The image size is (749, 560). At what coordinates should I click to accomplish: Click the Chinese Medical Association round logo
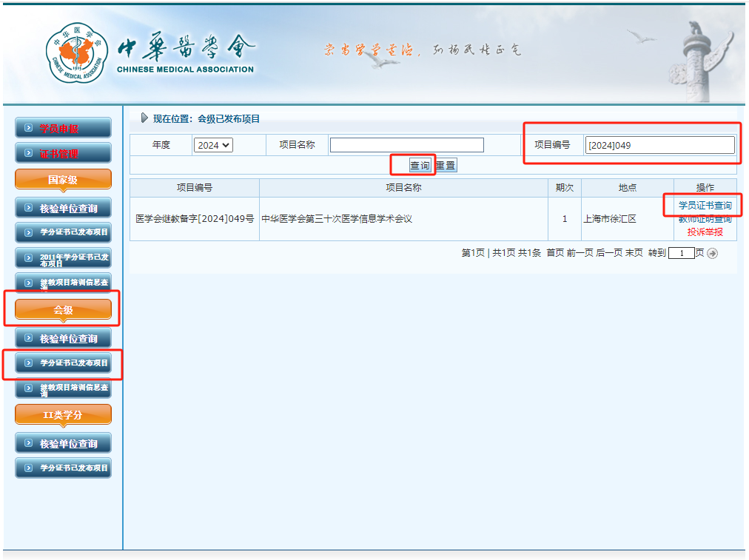[76, 53]
